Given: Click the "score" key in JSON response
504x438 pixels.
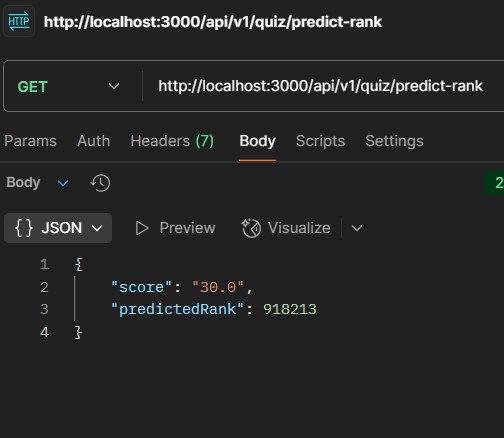Looking at the screenshot, I should (x=141, y=287).
